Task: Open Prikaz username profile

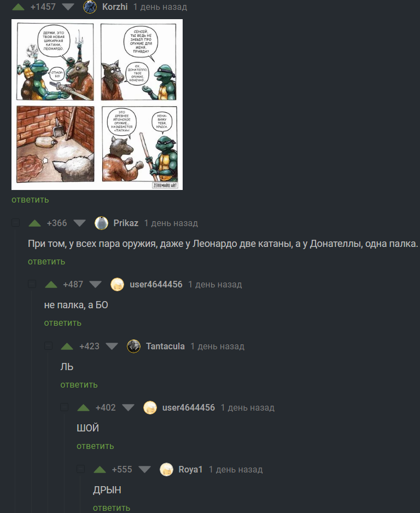Action: pos(126,223)
